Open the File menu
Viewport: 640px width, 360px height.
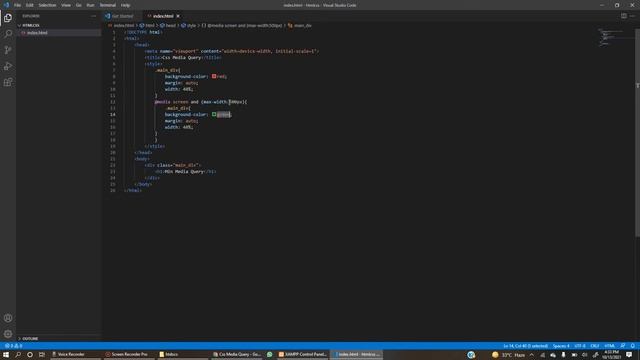18,5
